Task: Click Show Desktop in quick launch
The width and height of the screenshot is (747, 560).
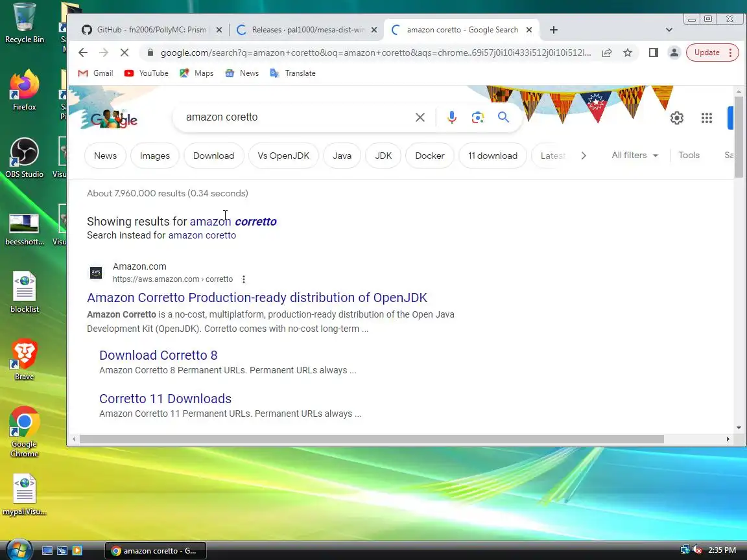Action: 47,550
